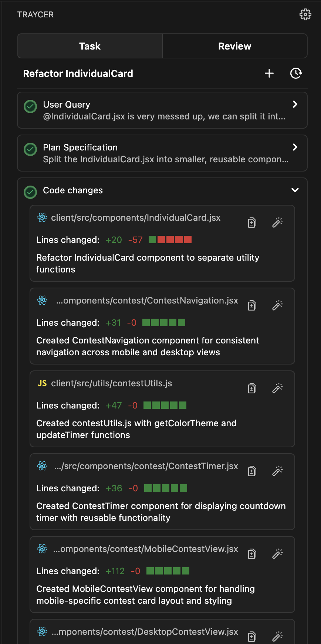Click magic wand icon for ContestTimer.jsx
This screenshot has width=321, height=644.
point(277,471)
